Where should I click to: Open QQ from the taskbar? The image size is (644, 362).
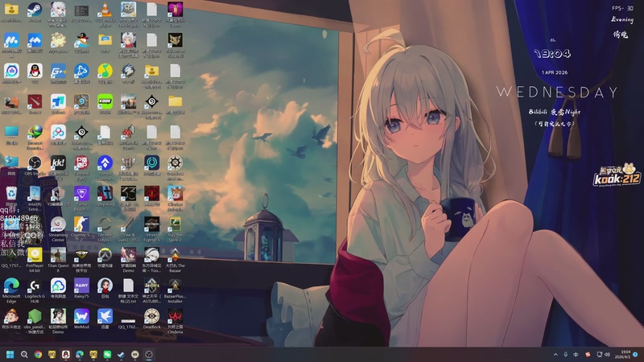(66, 354)
